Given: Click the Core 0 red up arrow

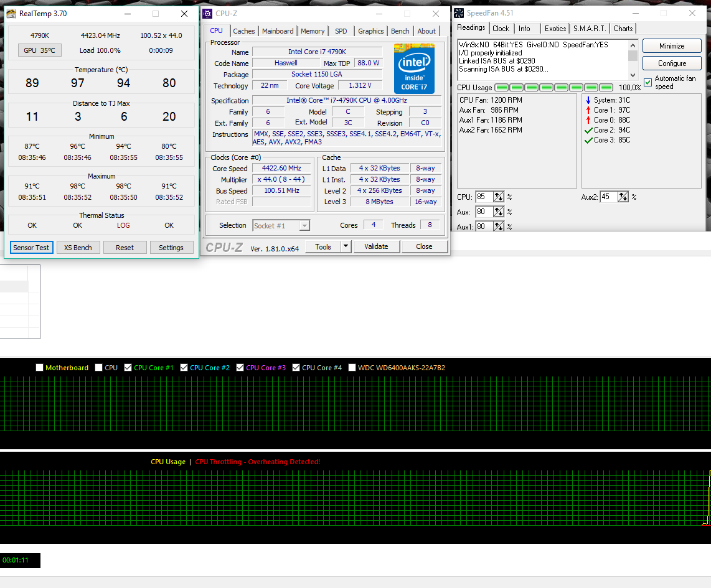Looking at the screenshot, I should (x=588, y=120).
